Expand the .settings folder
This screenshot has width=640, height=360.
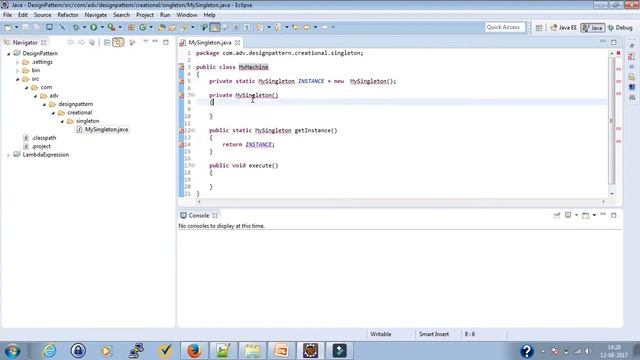(x=18, y=62)
